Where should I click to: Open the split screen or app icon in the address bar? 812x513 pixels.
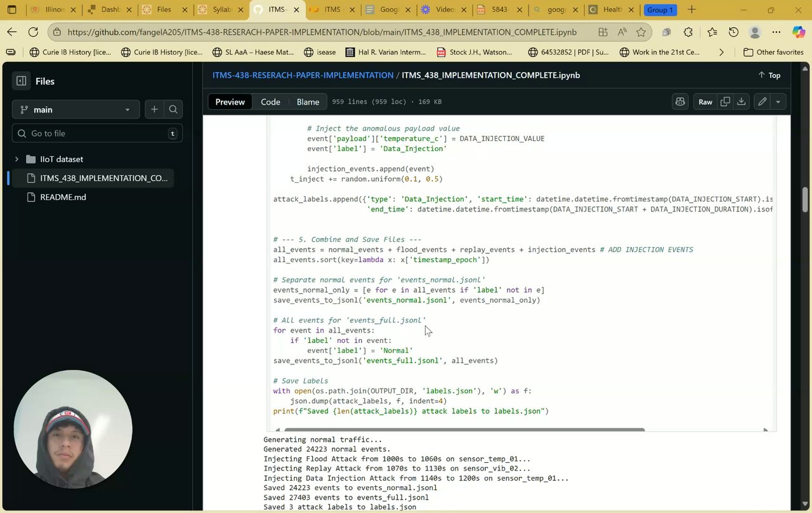coord(603,32)
